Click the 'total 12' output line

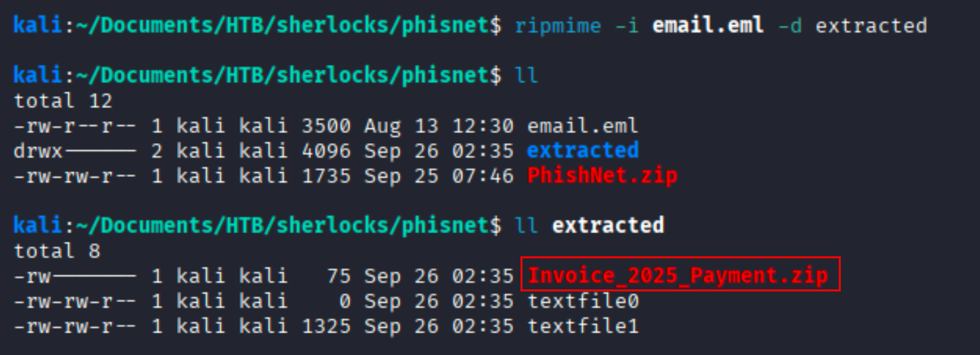(63, 101)
